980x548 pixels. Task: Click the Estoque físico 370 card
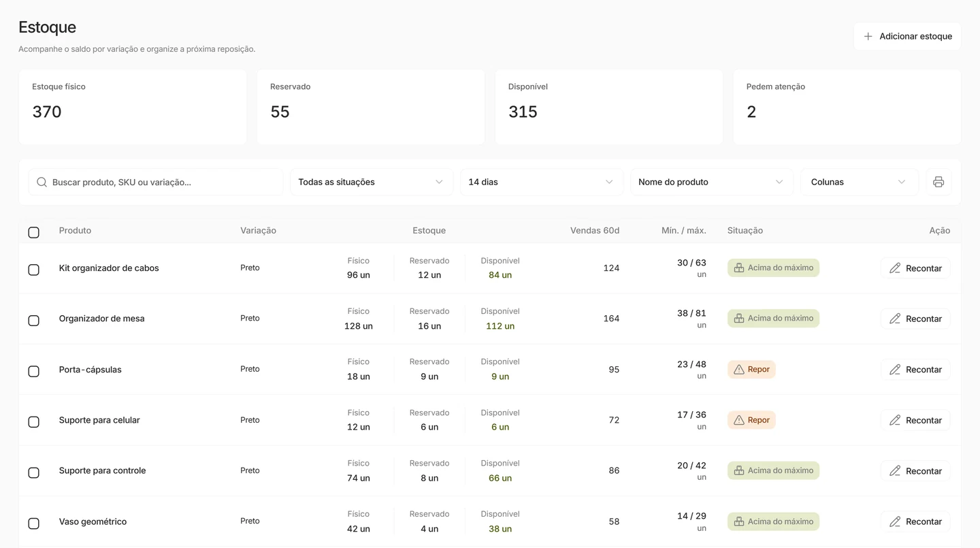133,107
